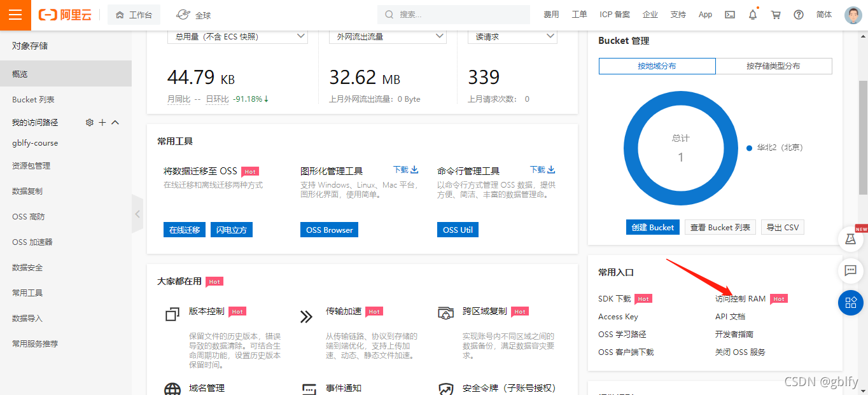The image size is (868, 395).
Task: Click the 图形化管理工具 download arrow icon
Action: [415, 170]
